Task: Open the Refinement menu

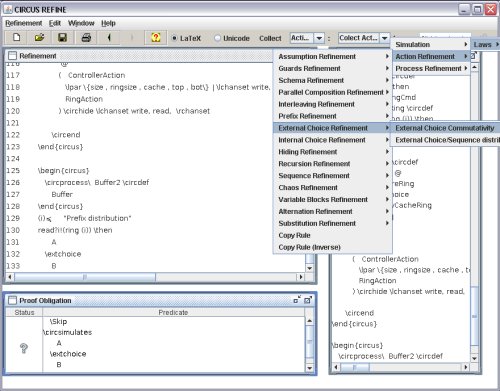Action: (x=24, y=23)
